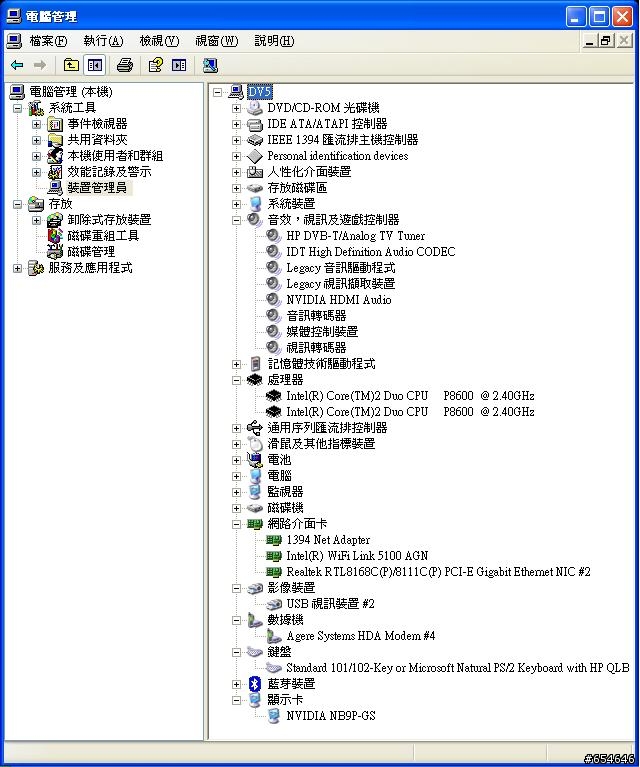Select NVIDIA NB9P-GS display adapter
The image size is (640, 767).
pos(331,716)
